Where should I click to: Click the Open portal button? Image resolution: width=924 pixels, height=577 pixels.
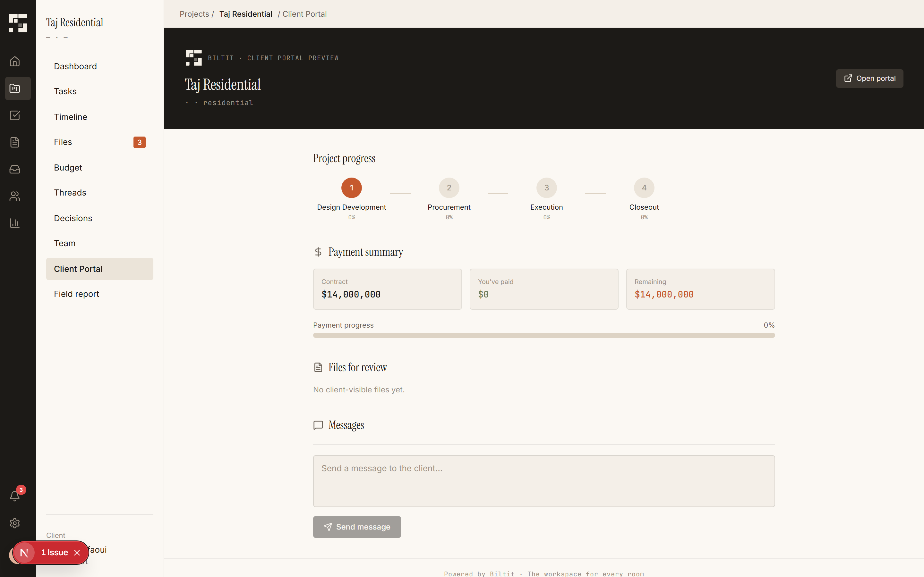tap(869, 79)
